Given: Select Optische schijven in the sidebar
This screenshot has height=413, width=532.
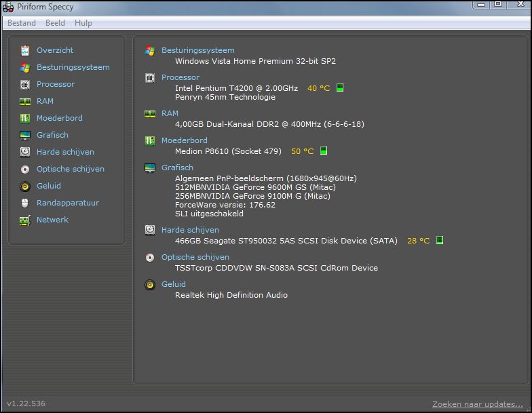Looking at the screenshot, I should pos(70,169).
